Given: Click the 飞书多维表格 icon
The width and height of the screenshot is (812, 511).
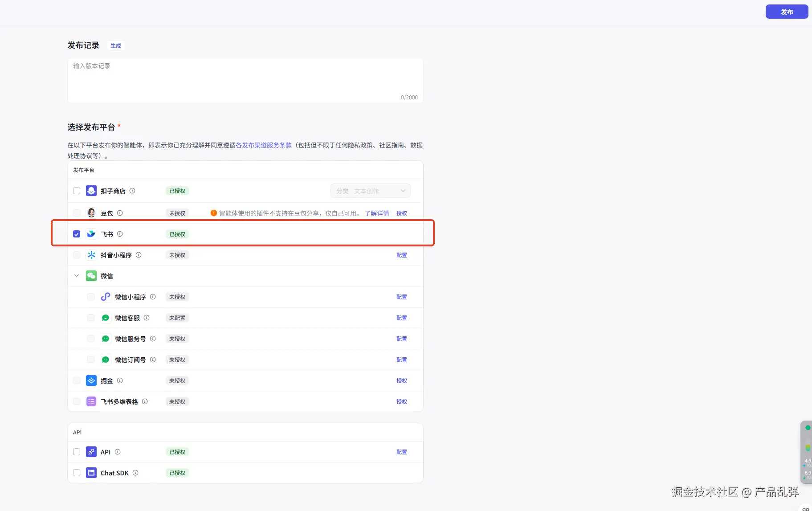Looking at the screenshot, I should (x=91, y=401).
